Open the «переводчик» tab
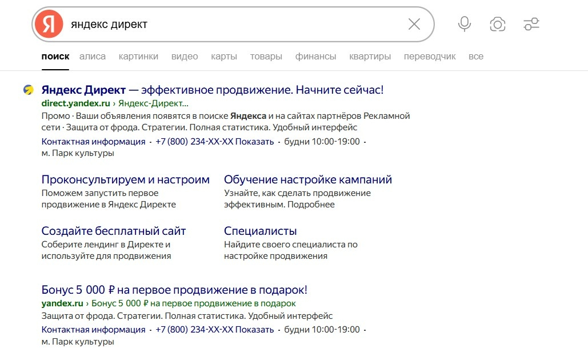This screenshot has width=588, height=364. pyautogui.click(x=429, y=57)
